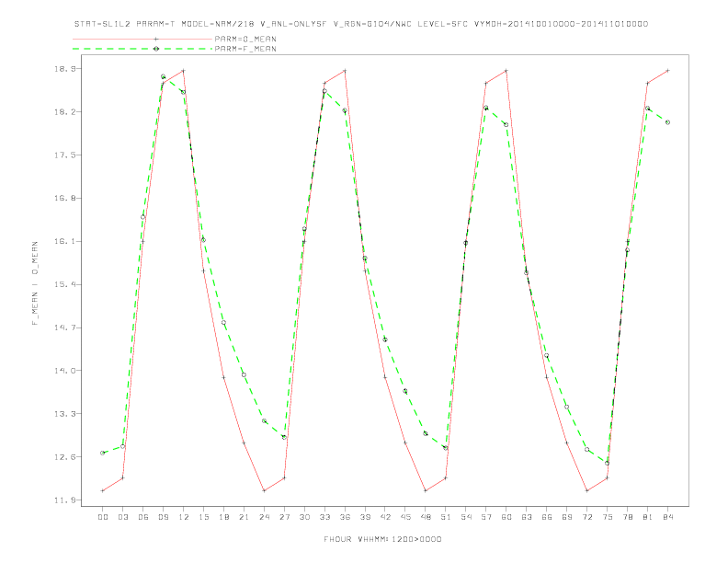Image resolution: width=728 pixels, height=563 pixels.
Task: Click x-axis forecast hour label 81
Action: 648,517
